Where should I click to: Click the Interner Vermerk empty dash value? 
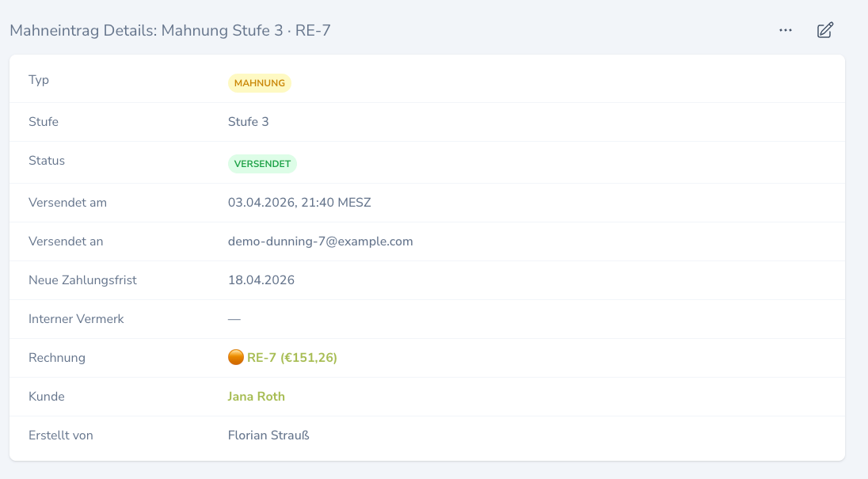pos(234,319)
